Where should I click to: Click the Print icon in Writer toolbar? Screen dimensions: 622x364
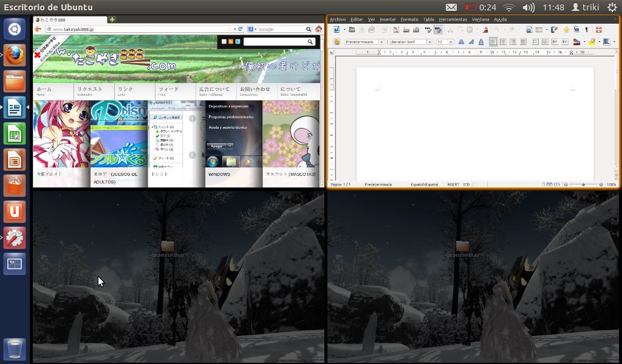coord(406,30)
